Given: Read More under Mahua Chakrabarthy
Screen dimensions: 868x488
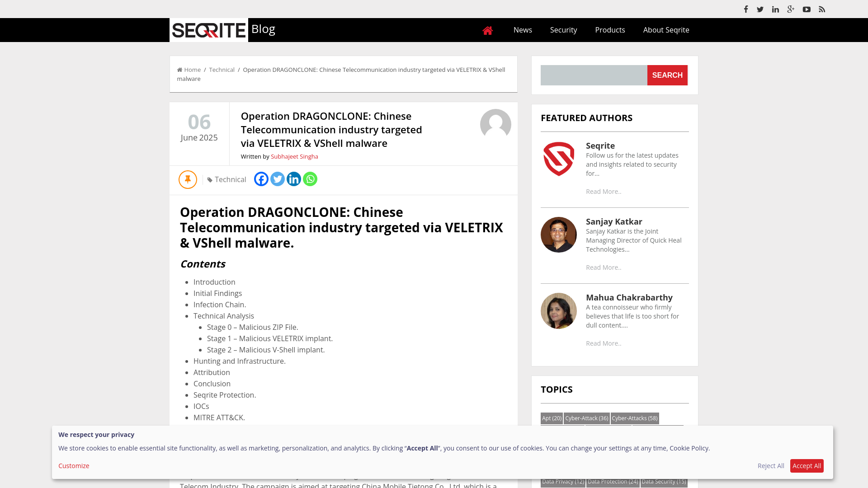Looking at the screenshot, I should tap(604, 343).
